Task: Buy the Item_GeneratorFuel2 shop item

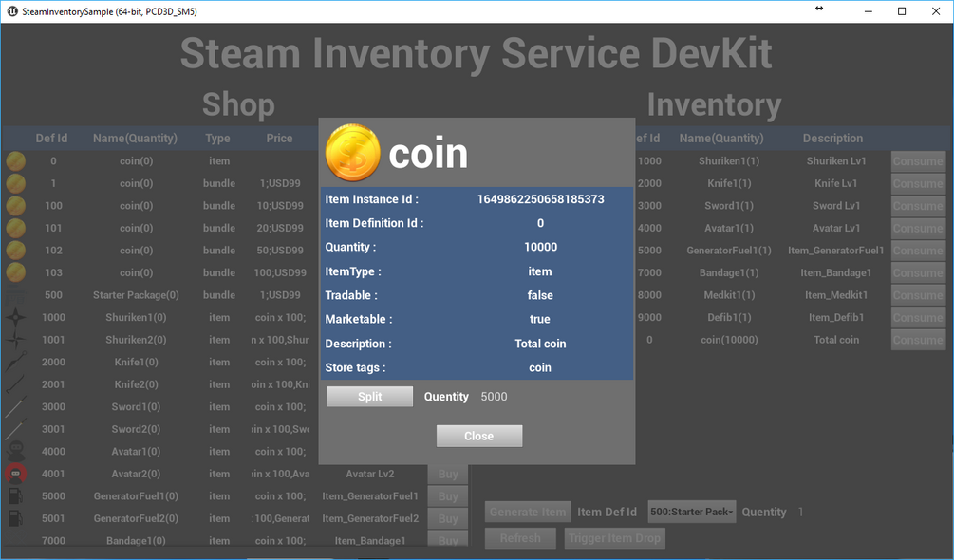Action: [x=448, y=518]
